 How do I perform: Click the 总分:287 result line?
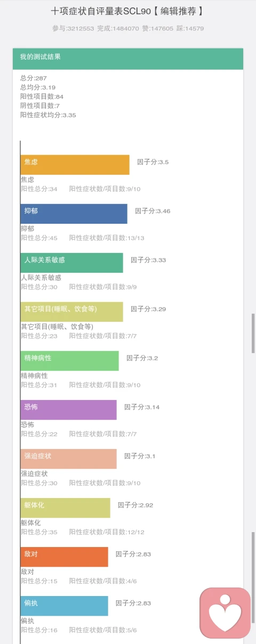point(34,78)
